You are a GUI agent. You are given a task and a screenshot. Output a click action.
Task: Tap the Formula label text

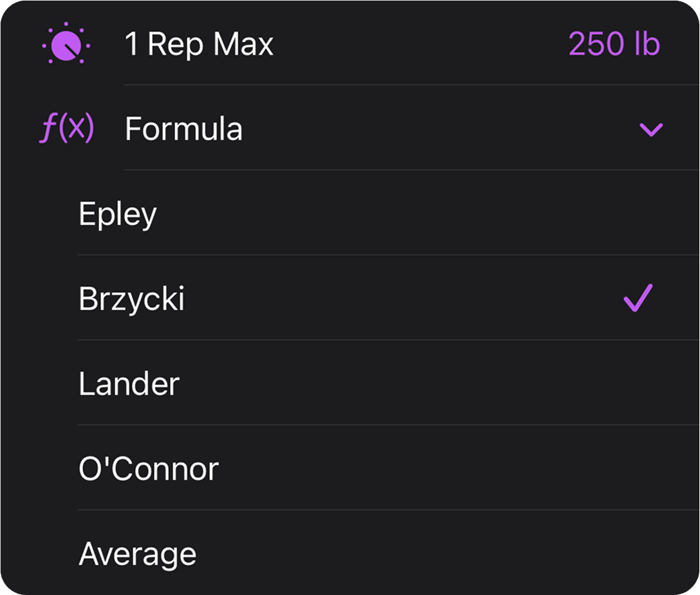click(x=183, y=129)
